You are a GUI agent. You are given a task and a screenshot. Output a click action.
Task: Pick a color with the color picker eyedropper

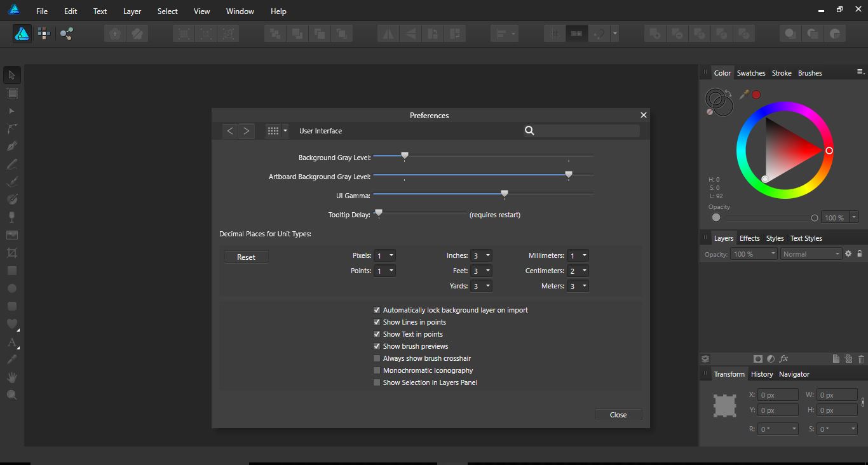tap(743, 94)
